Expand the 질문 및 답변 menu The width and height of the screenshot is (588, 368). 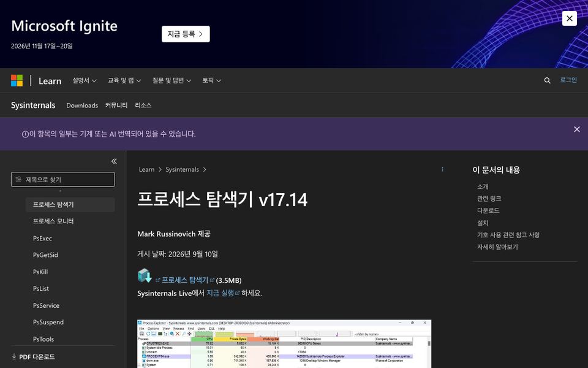click(x=171, y=80)
